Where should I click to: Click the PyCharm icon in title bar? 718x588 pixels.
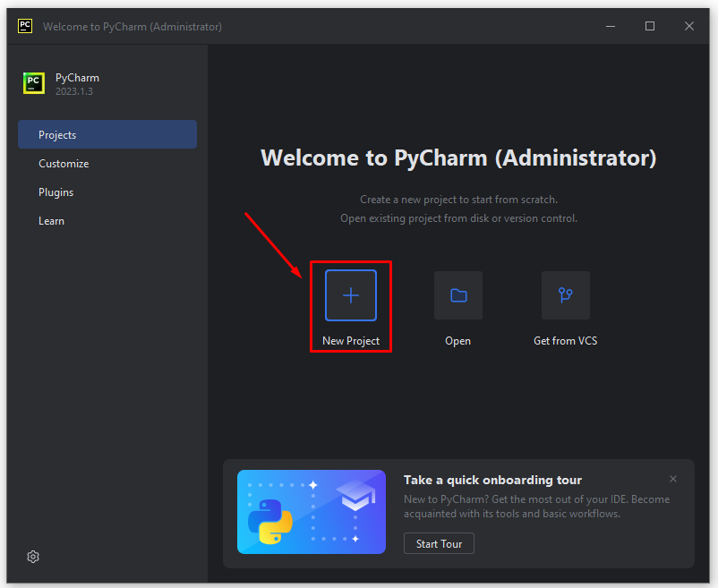(25, 26)
